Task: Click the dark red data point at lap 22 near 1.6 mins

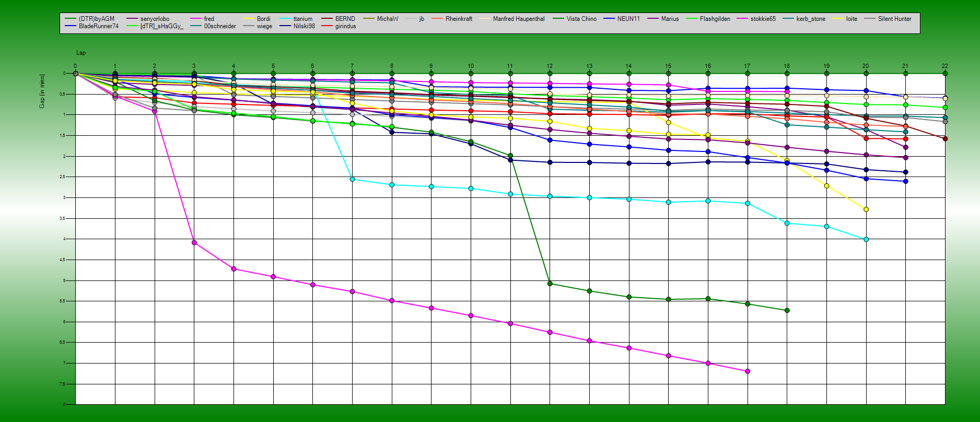Action: (945, 139)
